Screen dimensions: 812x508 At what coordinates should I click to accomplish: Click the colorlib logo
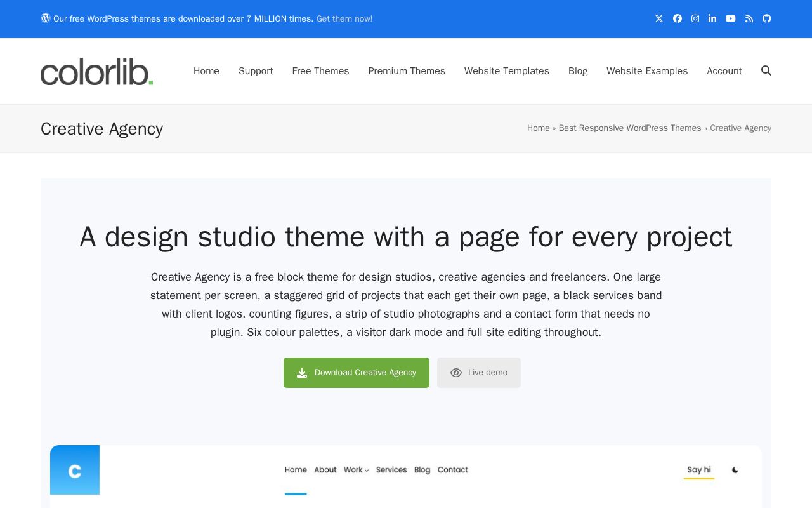click(x=97, y=71)
